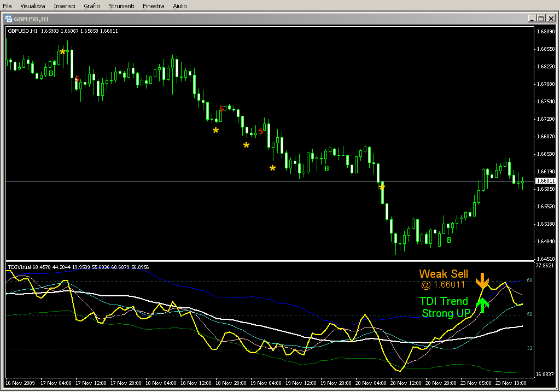Click the 77.8621 indicator scale value
Screen dimensions: 560x392
[545, 266]
